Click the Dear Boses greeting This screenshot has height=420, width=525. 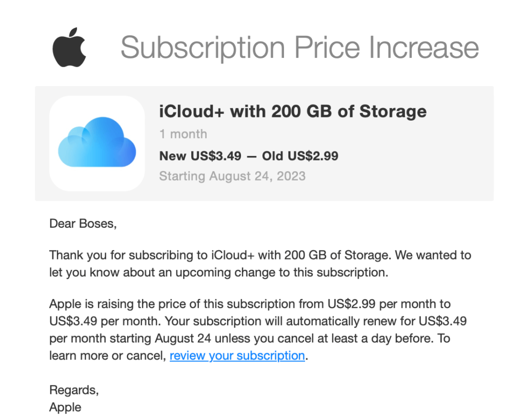pos(83,224)
